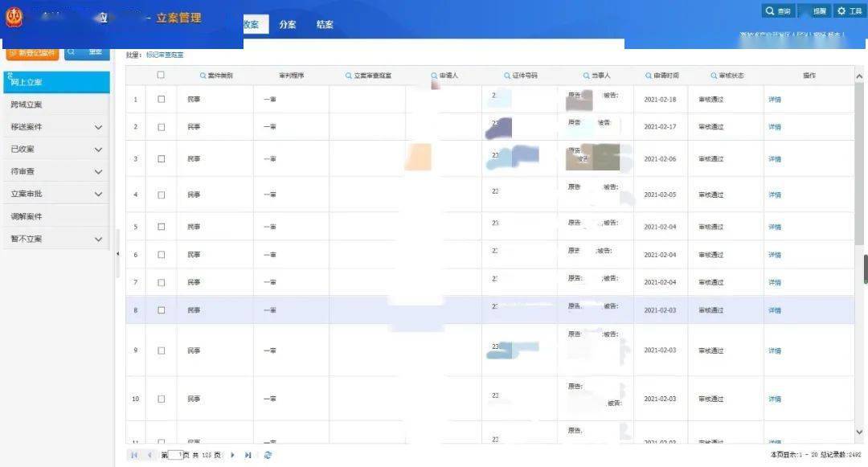This screenshot has height=467, width=868.
Task: Check the checkbox for row 1
Action: tap(161, 99)
